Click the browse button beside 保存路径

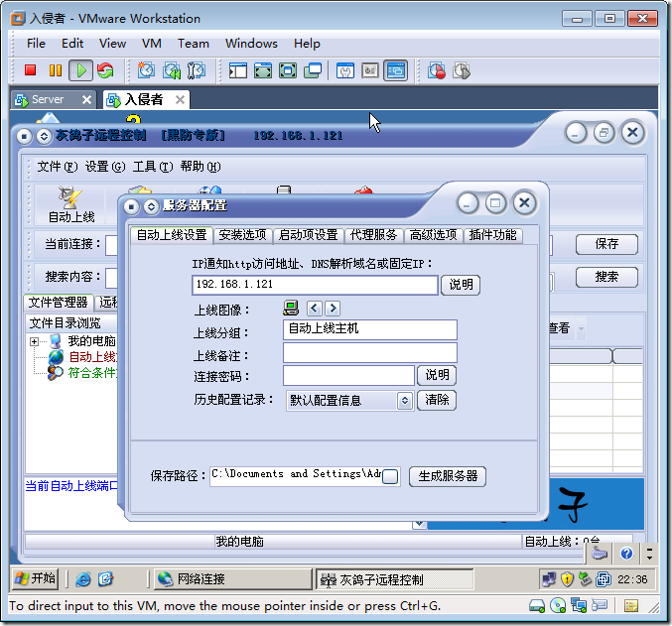tap(390, 476)
